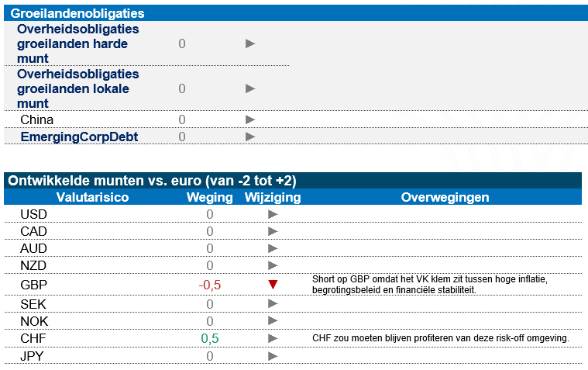Click the gray arrow in USD row

(x=272, y=214)
